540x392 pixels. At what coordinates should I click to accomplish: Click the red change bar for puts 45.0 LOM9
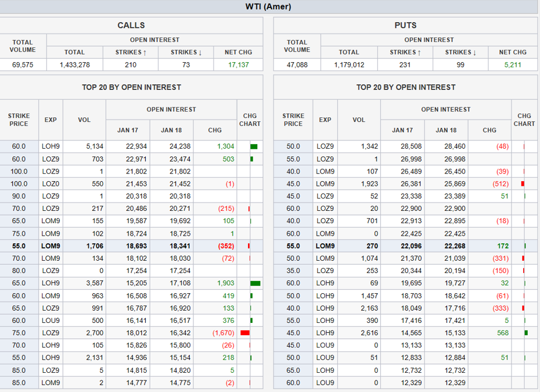523,184
